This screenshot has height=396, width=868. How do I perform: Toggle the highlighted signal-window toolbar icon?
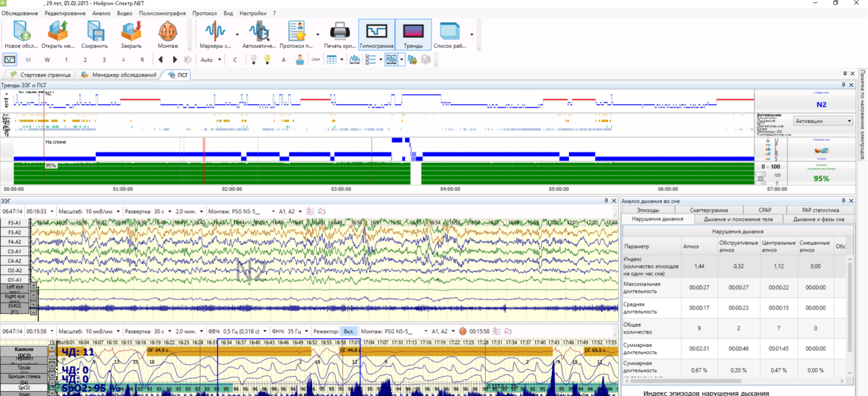point(392,60)
